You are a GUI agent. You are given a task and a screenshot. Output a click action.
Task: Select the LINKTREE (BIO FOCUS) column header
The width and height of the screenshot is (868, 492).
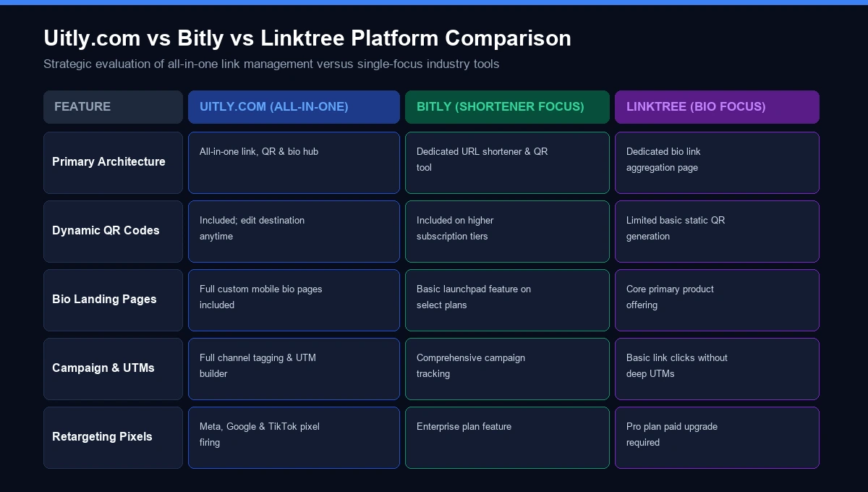(717, 107)
